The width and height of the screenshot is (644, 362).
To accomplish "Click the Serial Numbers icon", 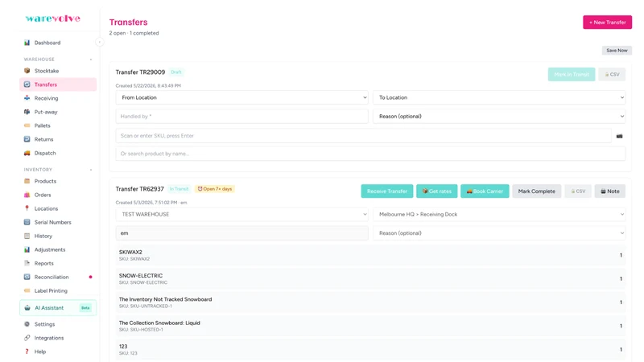I will click(x=27, y=222).
